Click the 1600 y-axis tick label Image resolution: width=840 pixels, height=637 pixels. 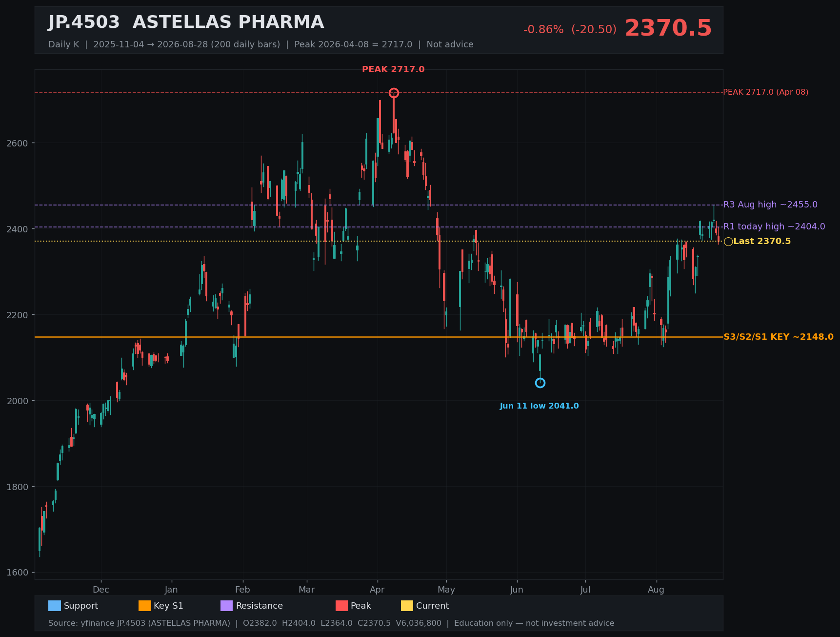click(x=17, y=573)
